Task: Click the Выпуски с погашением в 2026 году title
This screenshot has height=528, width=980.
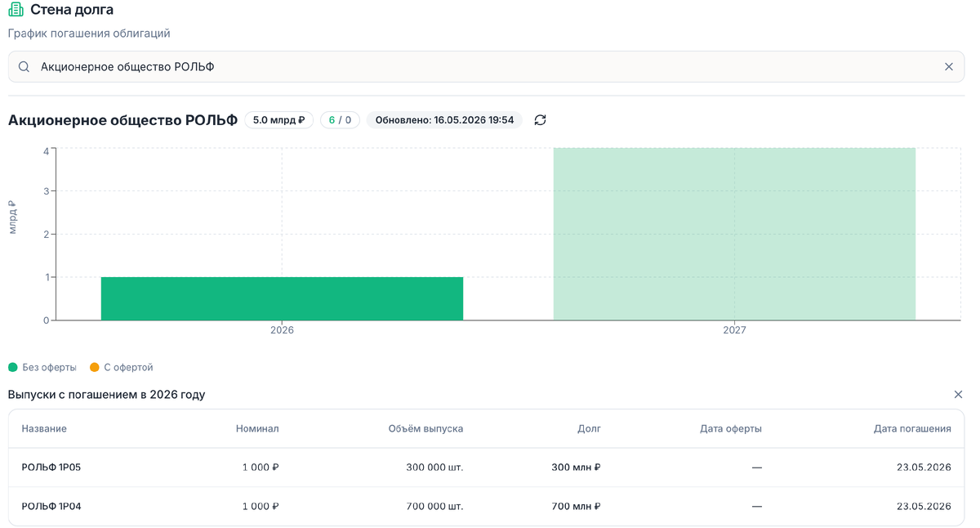Action: tap(106, 395)
